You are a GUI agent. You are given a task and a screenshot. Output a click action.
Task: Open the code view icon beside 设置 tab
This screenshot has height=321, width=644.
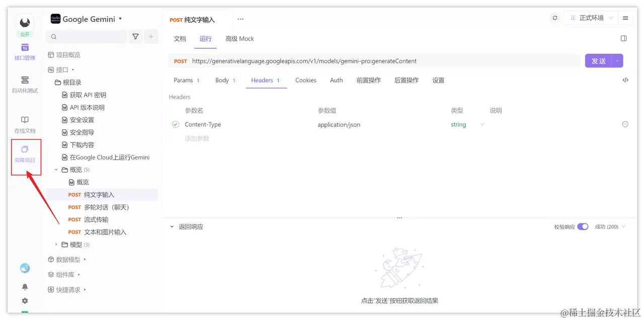pyautogui.click(x=625, y=79)
